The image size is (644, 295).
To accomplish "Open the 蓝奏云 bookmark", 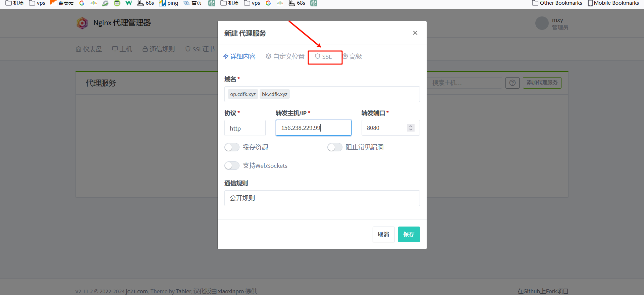I will pyautogui.click(x=62, y=3).
